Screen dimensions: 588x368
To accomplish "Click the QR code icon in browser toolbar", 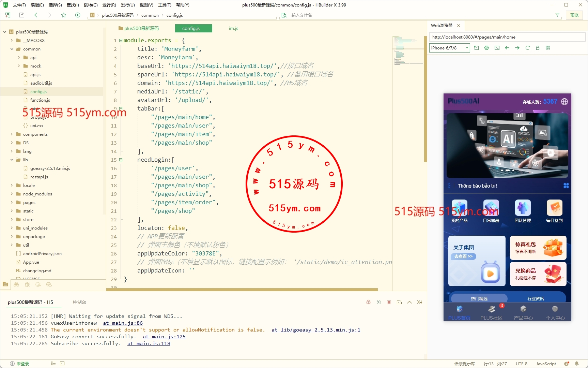I will (548, 48).
